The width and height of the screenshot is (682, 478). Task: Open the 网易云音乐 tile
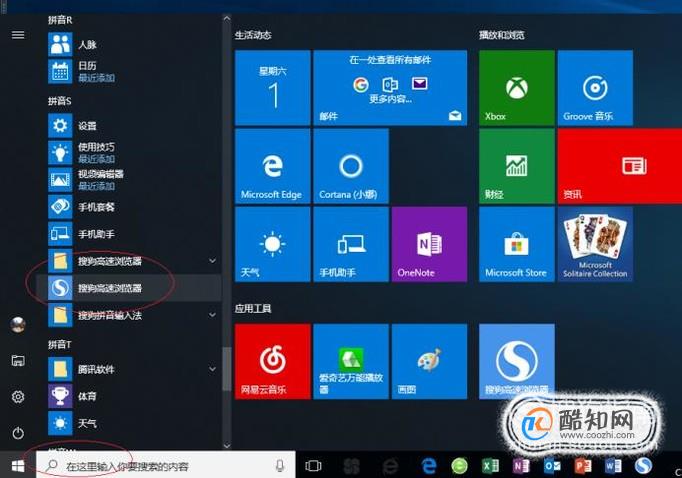pyautogui.click(x=273, y=361)
